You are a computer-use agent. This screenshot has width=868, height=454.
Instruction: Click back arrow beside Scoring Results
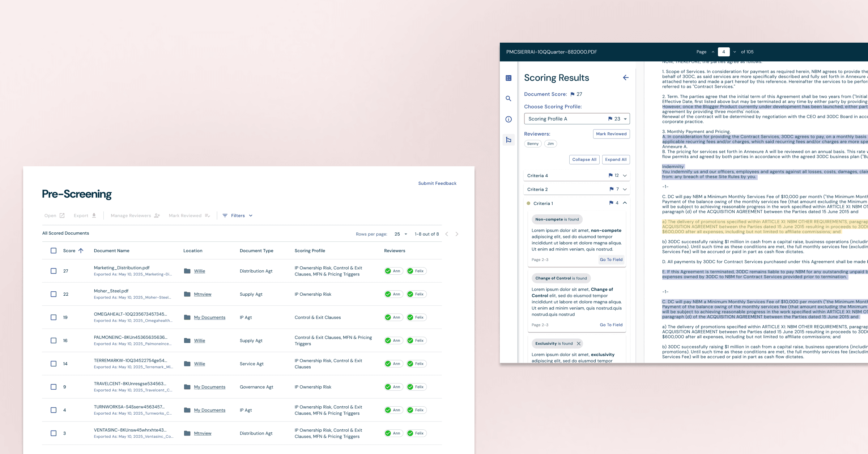coord(626,78)
